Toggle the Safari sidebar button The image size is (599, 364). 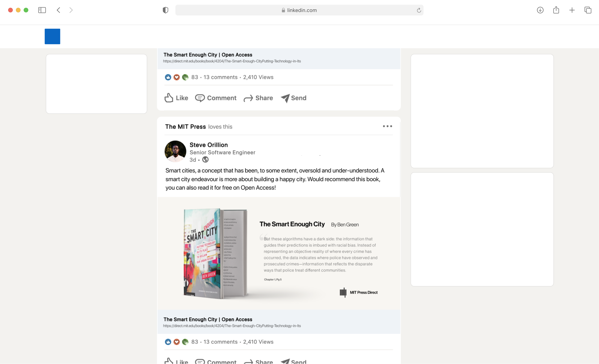click(42, 10)
